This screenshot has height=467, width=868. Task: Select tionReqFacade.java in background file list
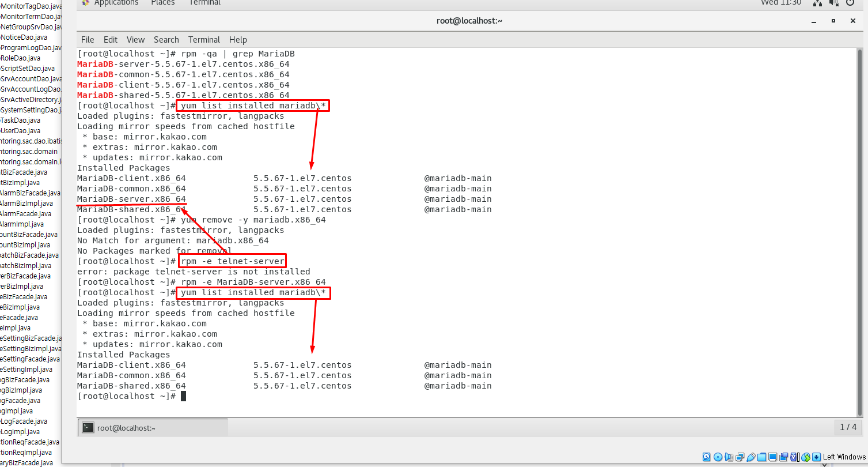click(29, 442)
